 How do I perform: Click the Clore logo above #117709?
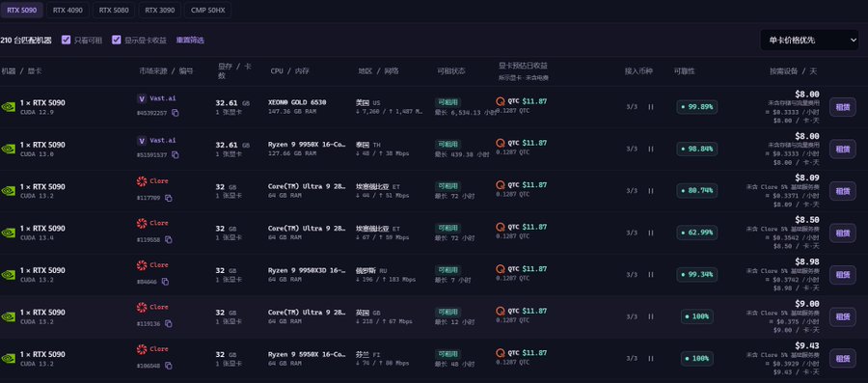pos(142,181)
